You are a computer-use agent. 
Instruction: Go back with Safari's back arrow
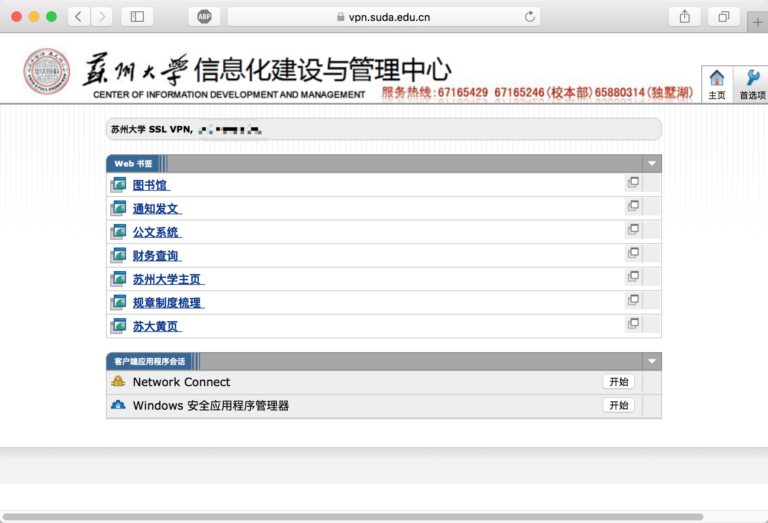click(x=78, y=17)
